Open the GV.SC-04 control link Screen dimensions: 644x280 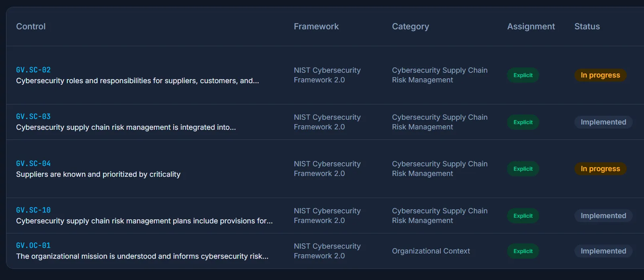pyautogui.click(x=33, y=164)
